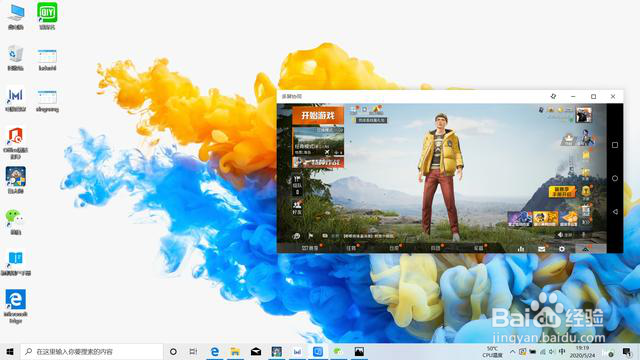This screenshot has height=360, width=640.
Task: Expand the up-arrow menu at game corner
Action: (585, 249)
